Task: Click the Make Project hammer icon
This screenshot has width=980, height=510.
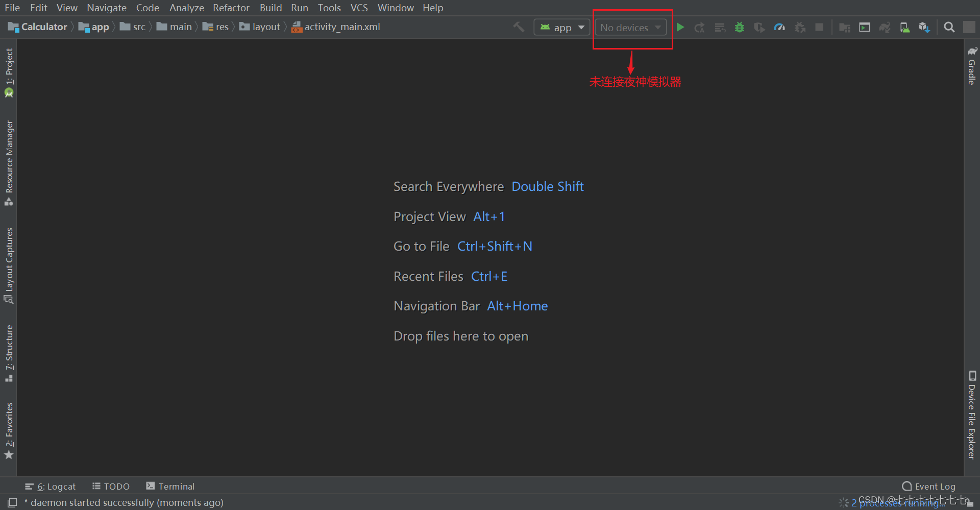Action: click(519, 27)
